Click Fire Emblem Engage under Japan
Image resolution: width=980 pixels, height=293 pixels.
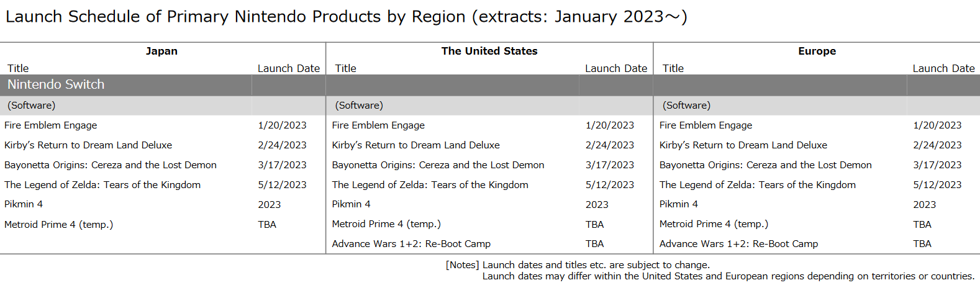click(x=51, y=125)
